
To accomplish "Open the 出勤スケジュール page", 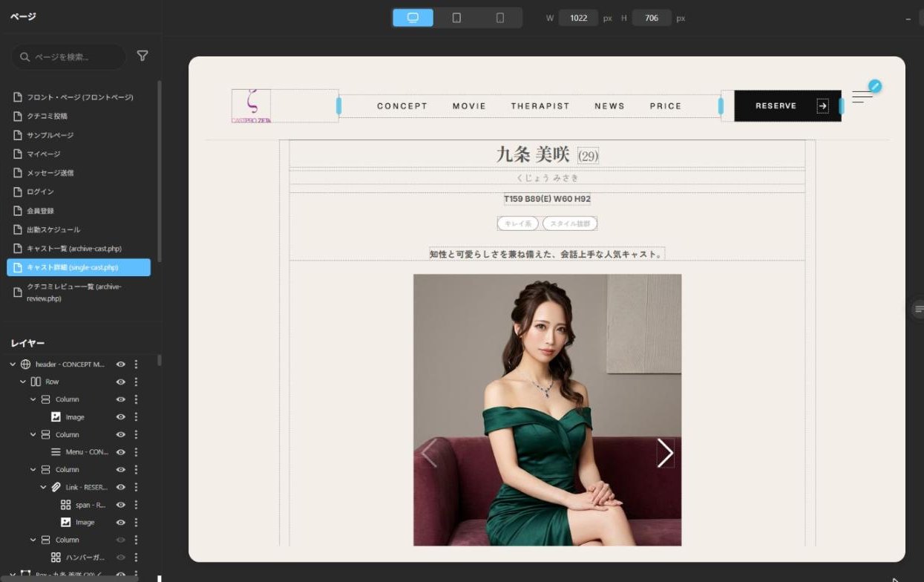I will click(53, 229).
